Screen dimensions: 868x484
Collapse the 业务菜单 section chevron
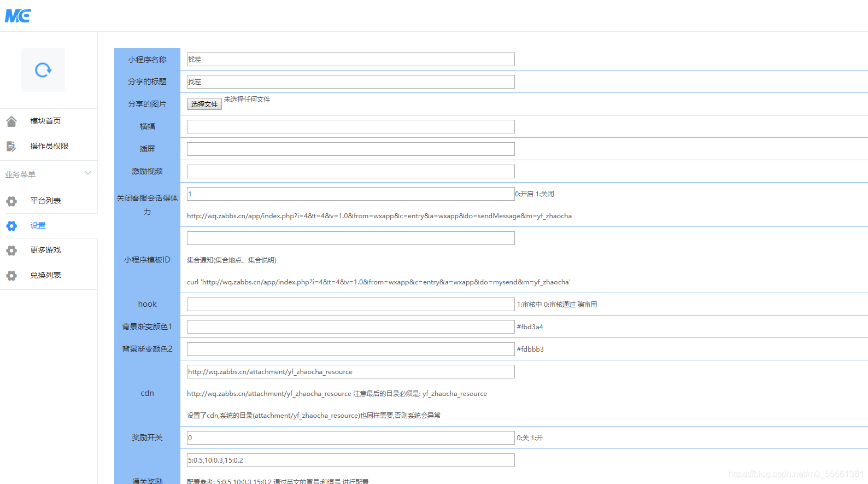(x=87, y=173)
